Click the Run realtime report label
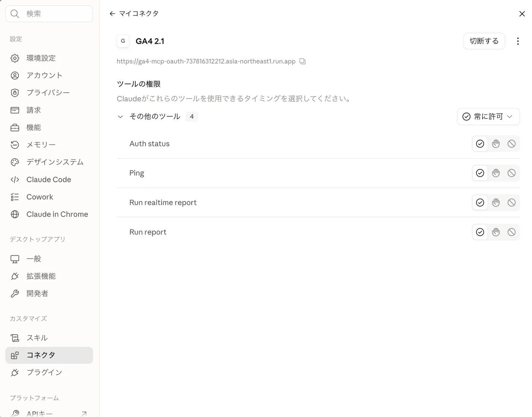The height and width of the screenshot is (417, 532). pyautogui.click(x=163, y=202)
